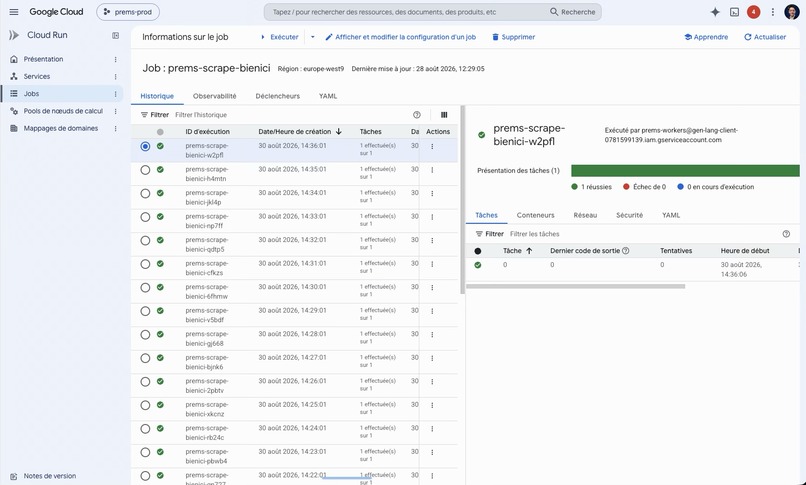
Task: Focus the Filtrer les tâches input
Action: [643, 234]
